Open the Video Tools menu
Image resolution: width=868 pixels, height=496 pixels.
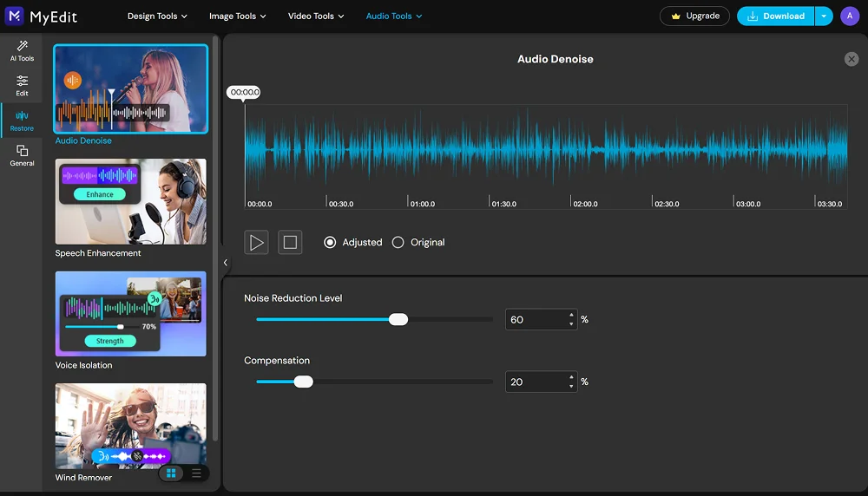pyautogui.click(x=316, y=16)
